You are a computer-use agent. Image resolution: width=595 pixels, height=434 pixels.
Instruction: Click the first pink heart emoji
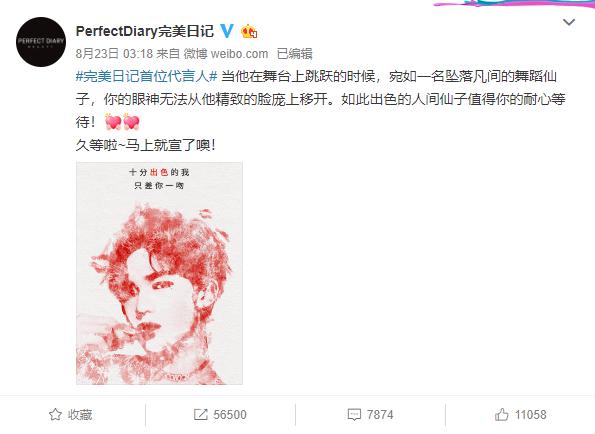tap(113, 122)
